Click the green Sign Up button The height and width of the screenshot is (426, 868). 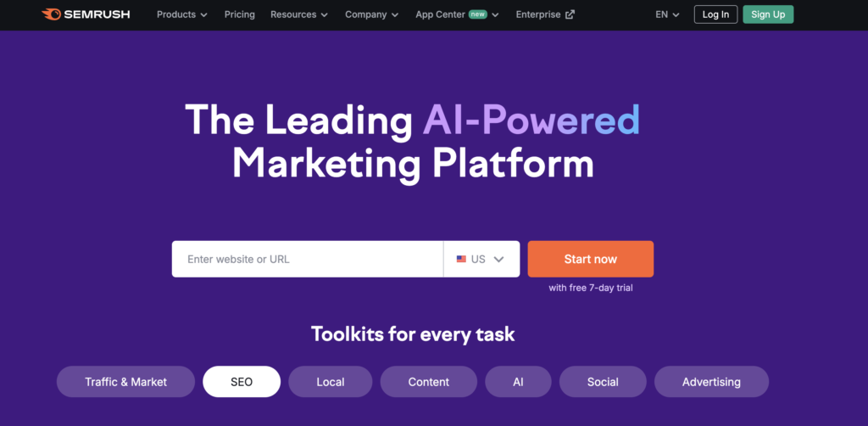(x=768, y=14)
